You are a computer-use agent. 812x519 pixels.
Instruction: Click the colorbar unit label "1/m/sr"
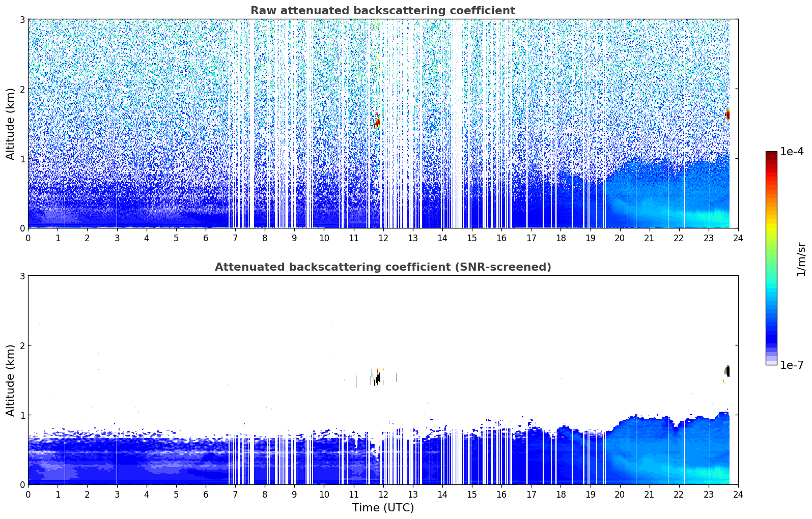pos(801,259)
